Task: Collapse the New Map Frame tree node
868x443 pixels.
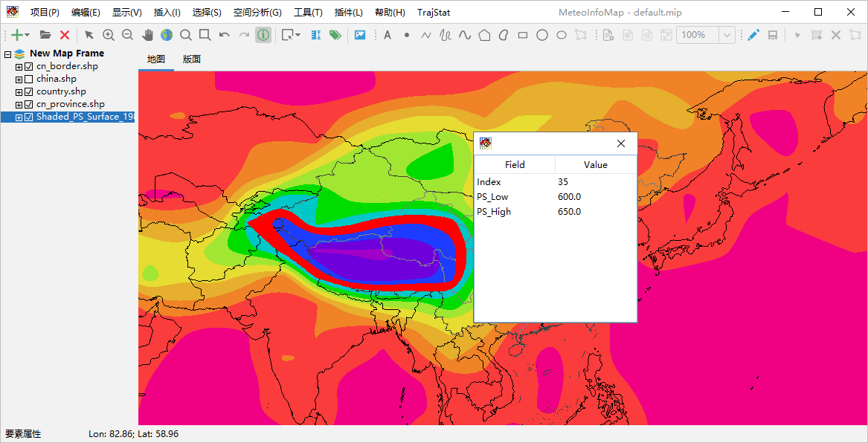Action: pyautogui.click(x=7, y=54)
